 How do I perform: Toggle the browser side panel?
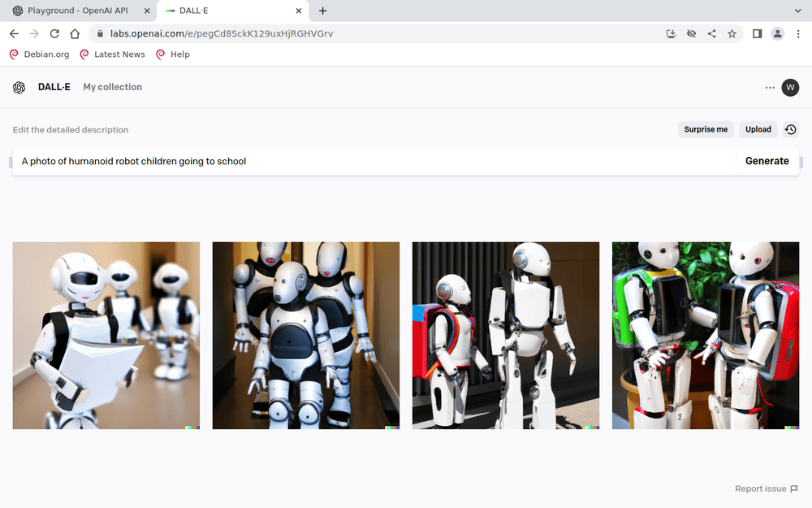pyautogui.click(x=757, y=33)
